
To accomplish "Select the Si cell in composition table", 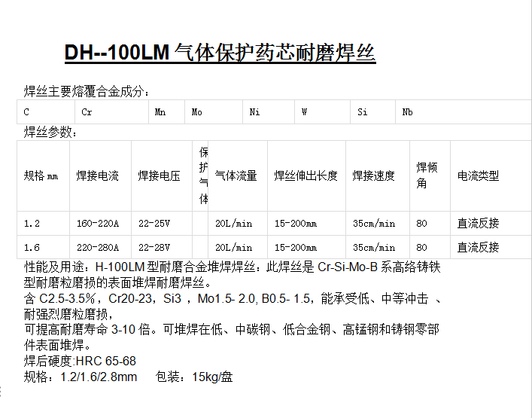I will pyautogui.click(x=373, y=112).
